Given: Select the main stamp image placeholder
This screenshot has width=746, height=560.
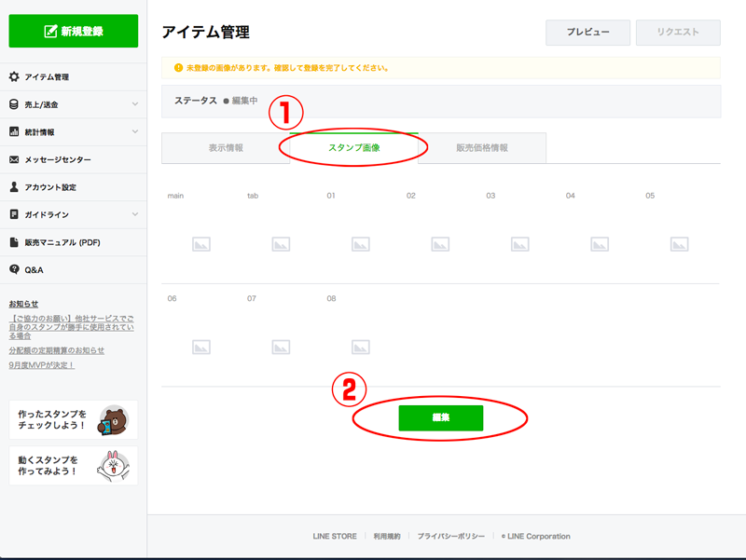Looking at the screenshot, I should tap(201, 244).
